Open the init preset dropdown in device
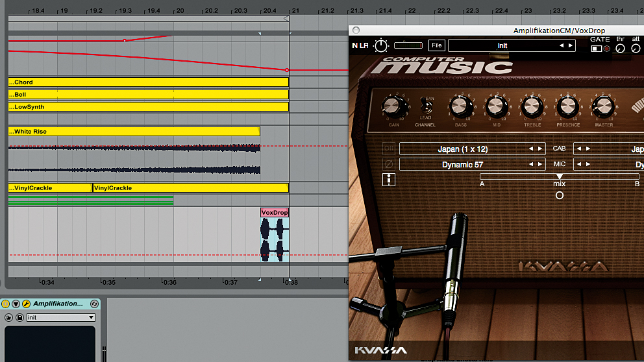The width and height of the screenshot is (644, 362). coord(61,318)
